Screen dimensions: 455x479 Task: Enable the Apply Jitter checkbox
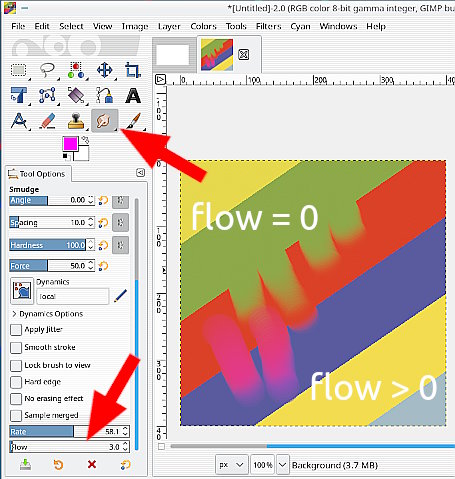click(16, 330)
